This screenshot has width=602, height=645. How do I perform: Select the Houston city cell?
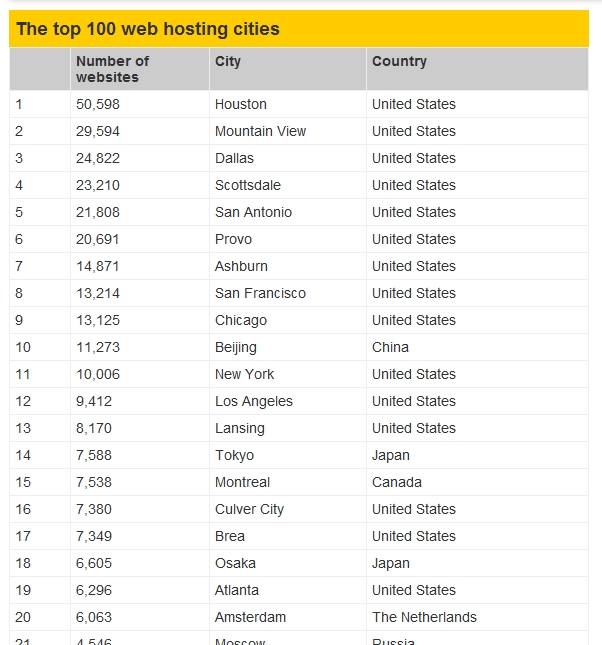[x=241, y=104]
